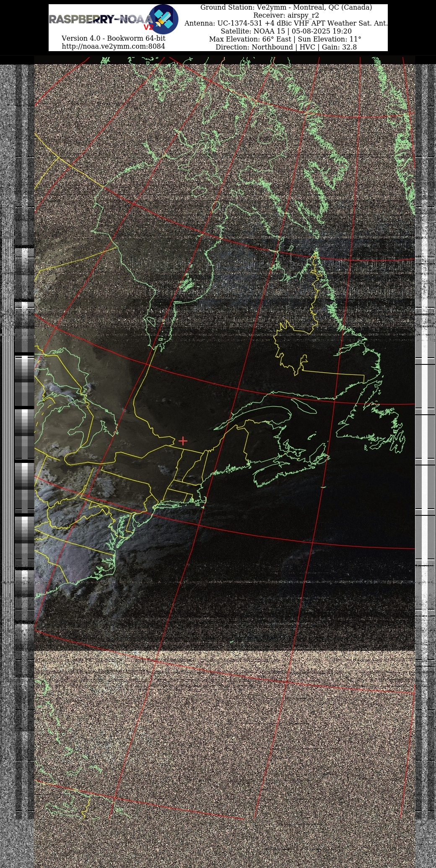This screenshot has height=868, width=436.
Task: Click the red cross ground station marker
Action: tap(183, 441)
